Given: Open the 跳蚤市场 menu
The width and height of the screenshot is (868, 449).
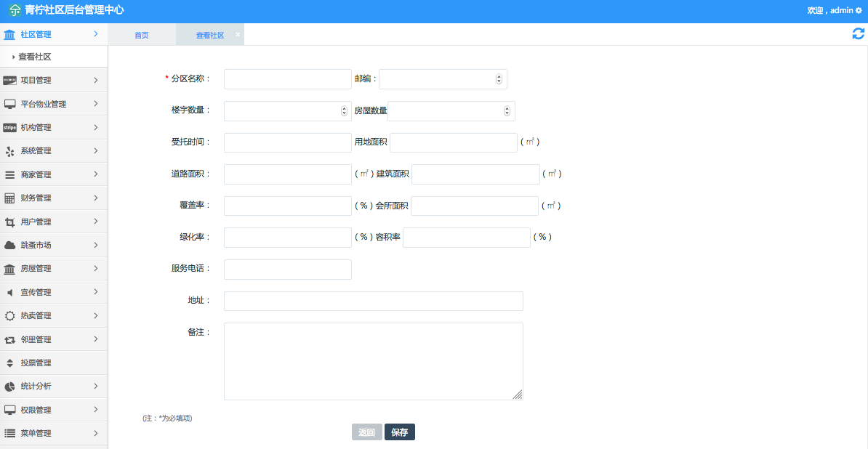Looking at the screenshot, I should [54, 245].
